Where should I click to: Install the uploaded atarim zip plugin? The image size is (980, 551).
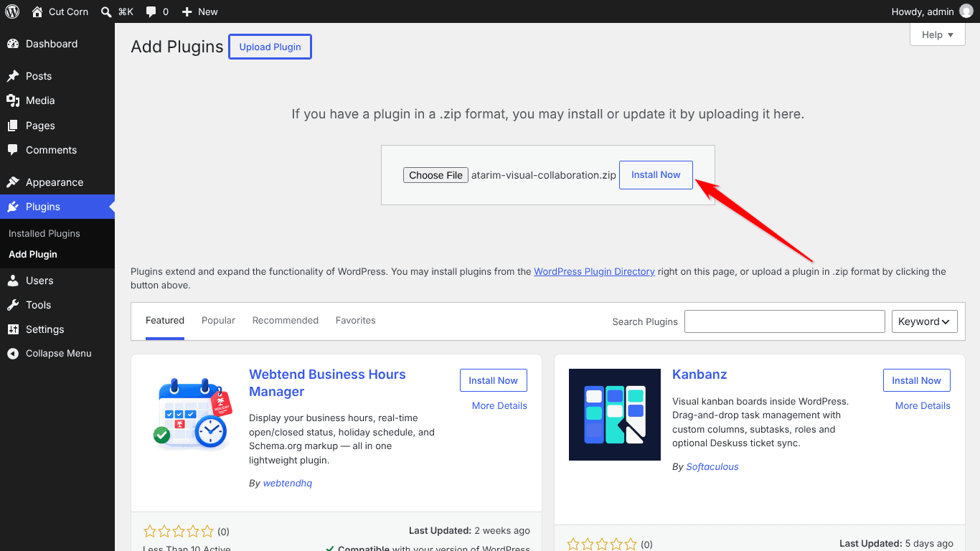tap(656, 175)
